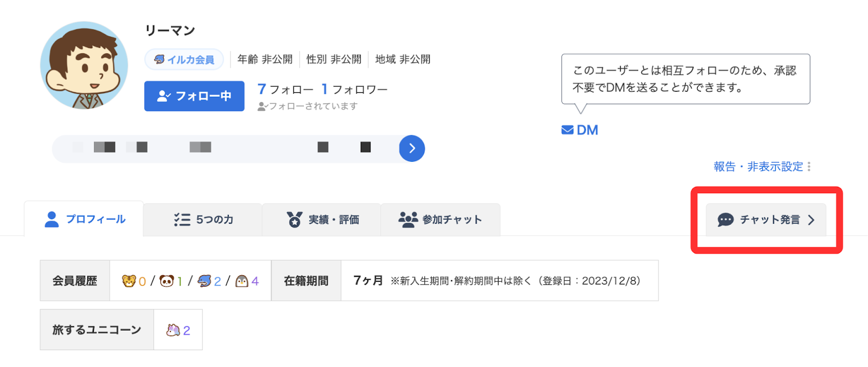This screenshot has height=367, width=868.
Task: Click the dolphin icon in 会員履歴
Action: (x=205, y=281)
